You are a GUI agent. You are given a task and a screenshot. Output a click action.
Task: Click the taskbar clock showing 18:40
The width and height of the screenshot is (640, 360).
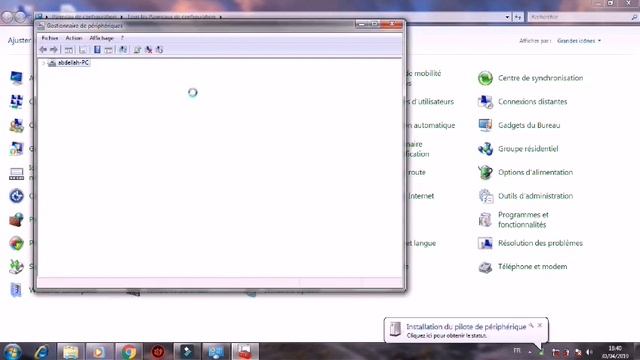pyautogui.click(x=615, y=352)
